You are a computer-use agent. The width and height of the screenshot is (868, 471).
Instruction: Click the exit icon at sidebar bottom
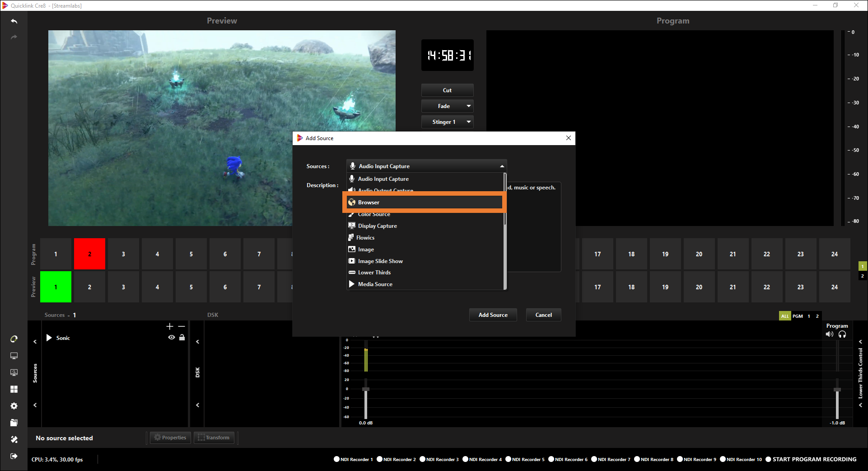(x=14, y=456)
